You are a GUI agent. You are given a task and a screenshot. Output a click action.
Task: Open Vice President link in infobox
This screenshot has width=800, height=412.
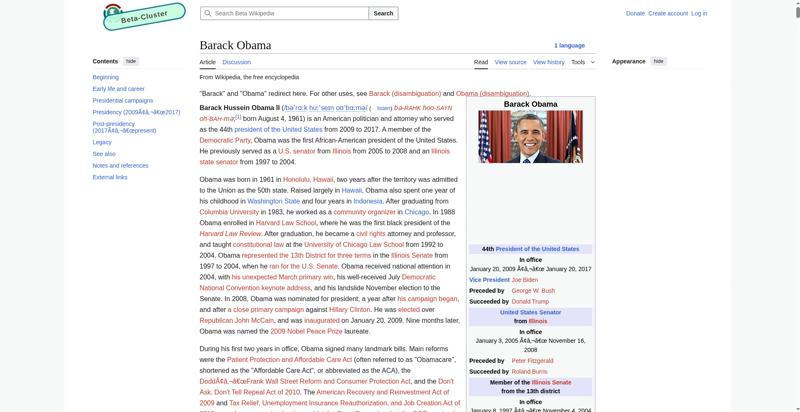[489, 280]
